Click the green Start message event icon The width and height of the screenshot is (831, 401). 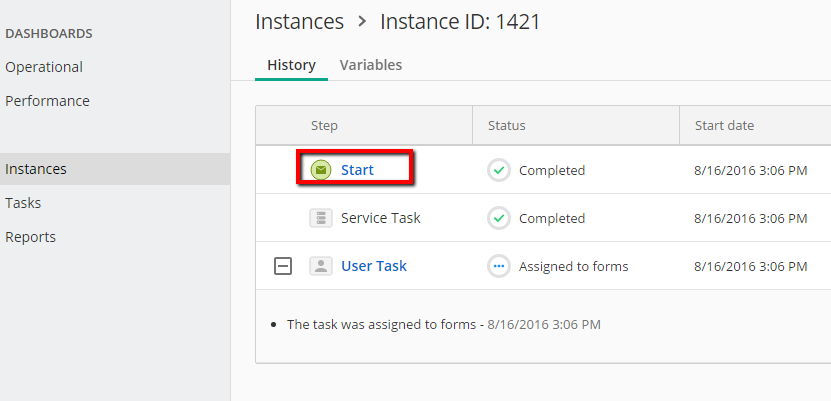point(321,170)
